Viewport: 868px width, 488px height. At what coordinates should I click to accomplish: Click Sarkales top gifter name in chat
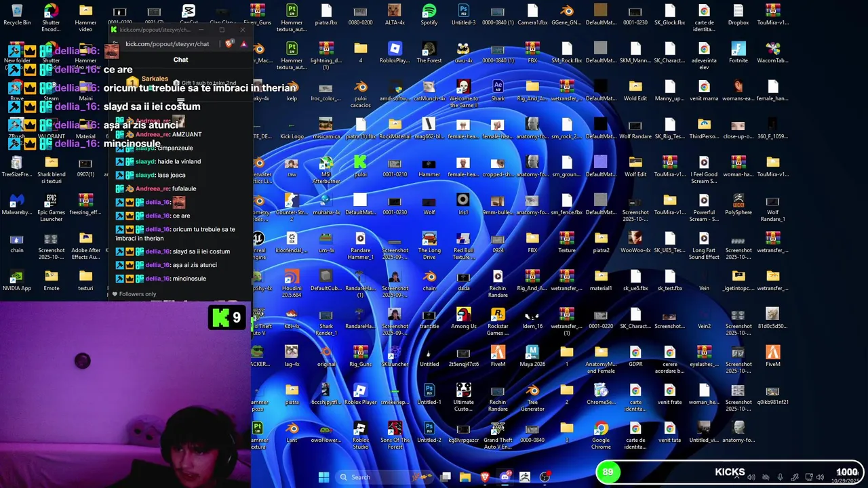[x=155, y=79]
